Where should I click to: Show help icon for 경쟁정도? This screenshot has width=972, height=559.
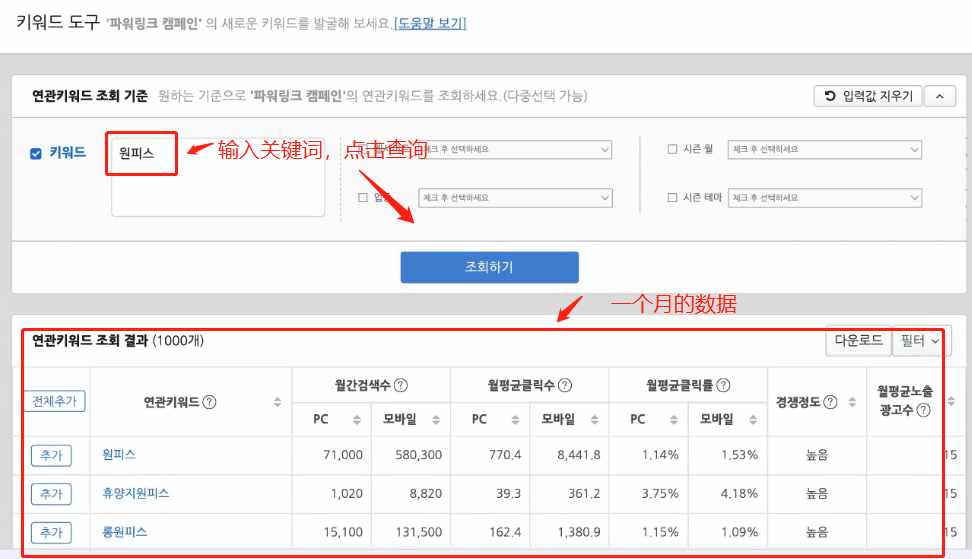click(x=830, y=402)
